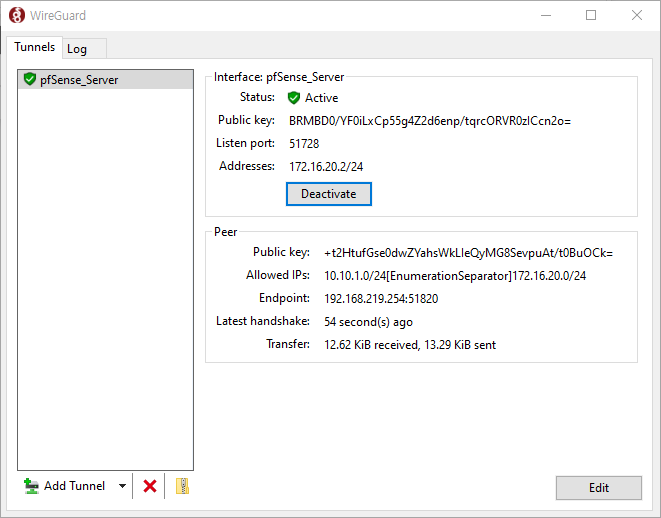The height and width of the screenshot is (518, 661).
Task: Select the green shield icon beside pfSense_Server tunnel
Action: 30,79
